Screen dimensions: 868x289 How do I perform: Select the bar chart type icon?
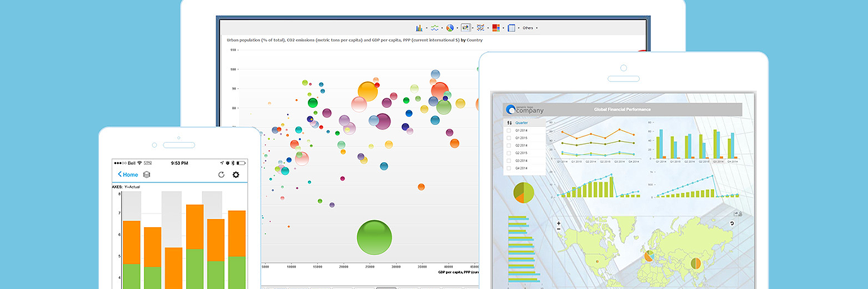click(419, 28)
